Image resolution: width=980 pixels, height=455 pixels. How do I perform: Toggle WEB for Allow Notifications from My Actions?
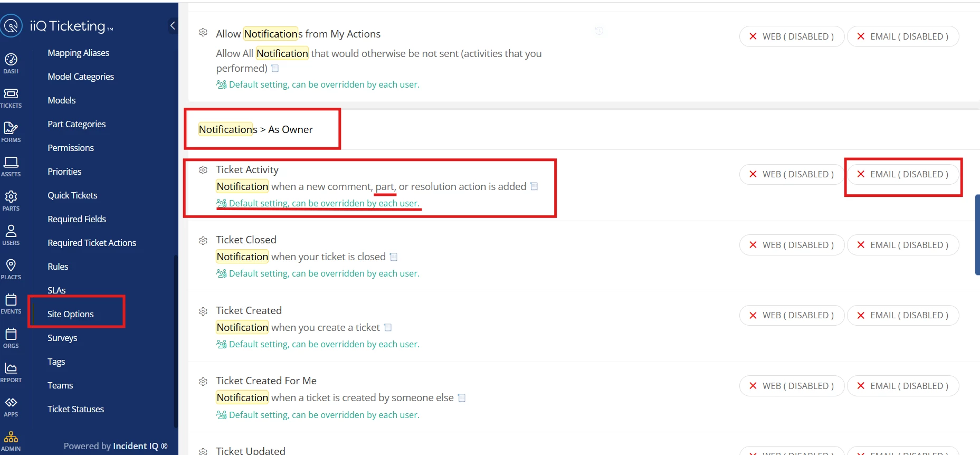tap(792, 36)
